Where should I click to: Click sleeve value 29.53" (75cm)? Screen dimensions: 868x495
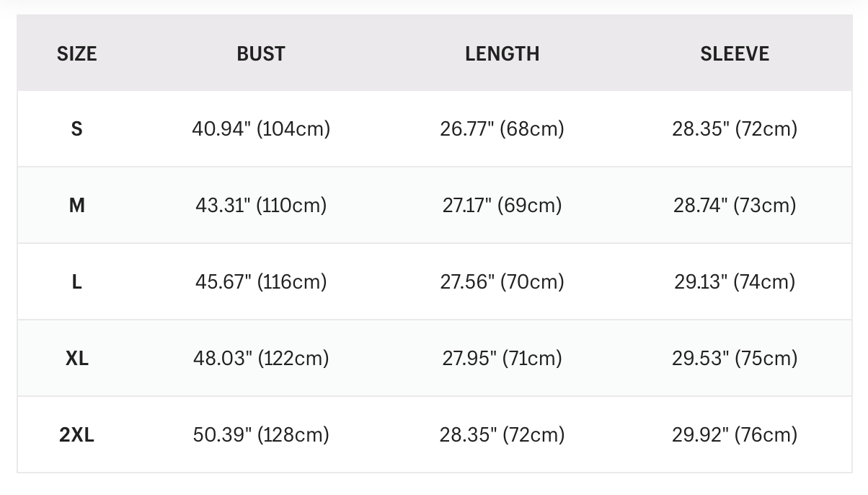pos(735,359)
